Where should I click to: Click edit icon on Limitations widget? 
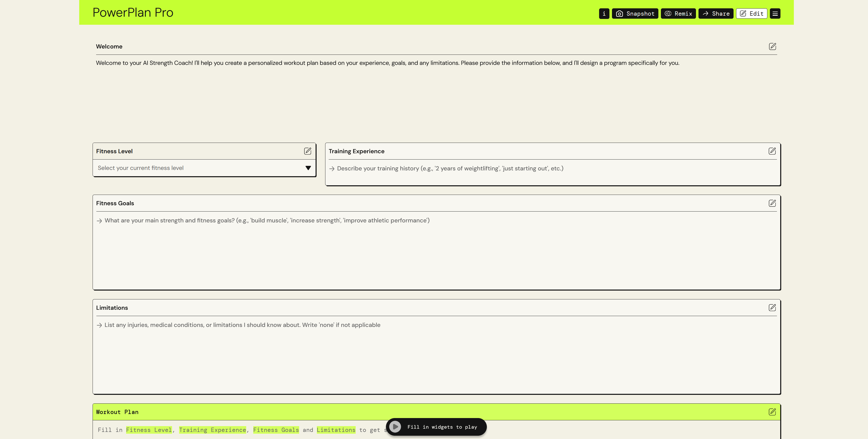click(x=772, y=307)
